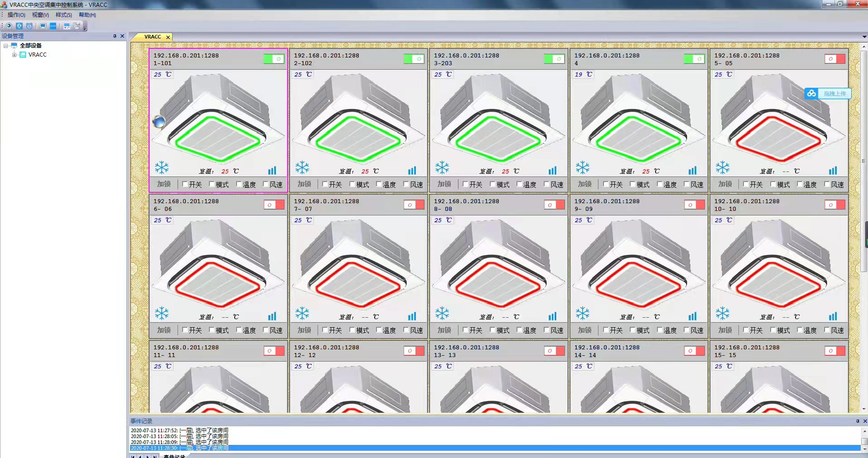
Task: Close the VRACC tab
Action: [168, 37]
